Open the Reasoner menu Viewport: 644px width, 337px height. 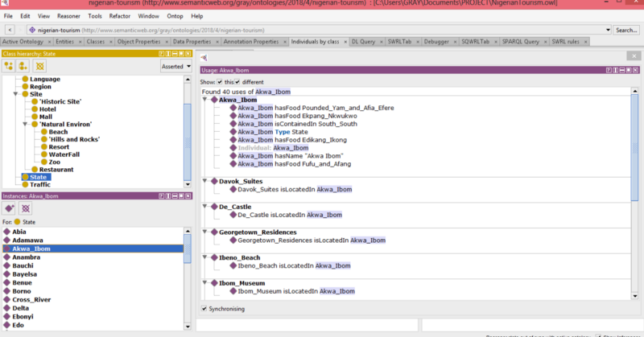(x=70, y=15)
